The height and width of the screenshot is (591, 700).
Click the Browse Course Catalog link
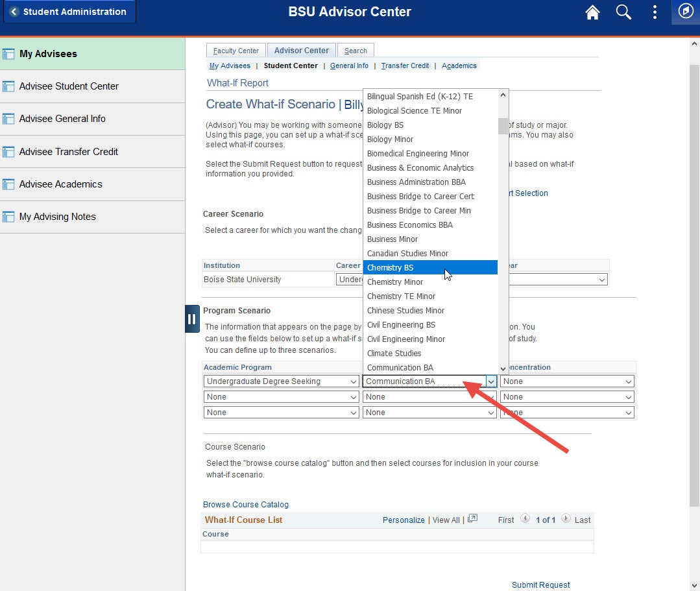(x=245, y=505)
